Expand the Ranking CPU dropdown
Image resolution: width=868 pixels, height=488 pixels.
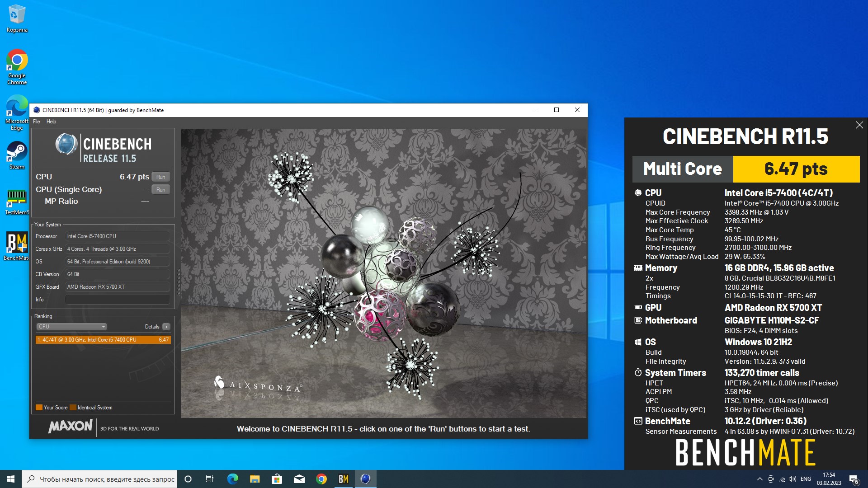[71, 326]
